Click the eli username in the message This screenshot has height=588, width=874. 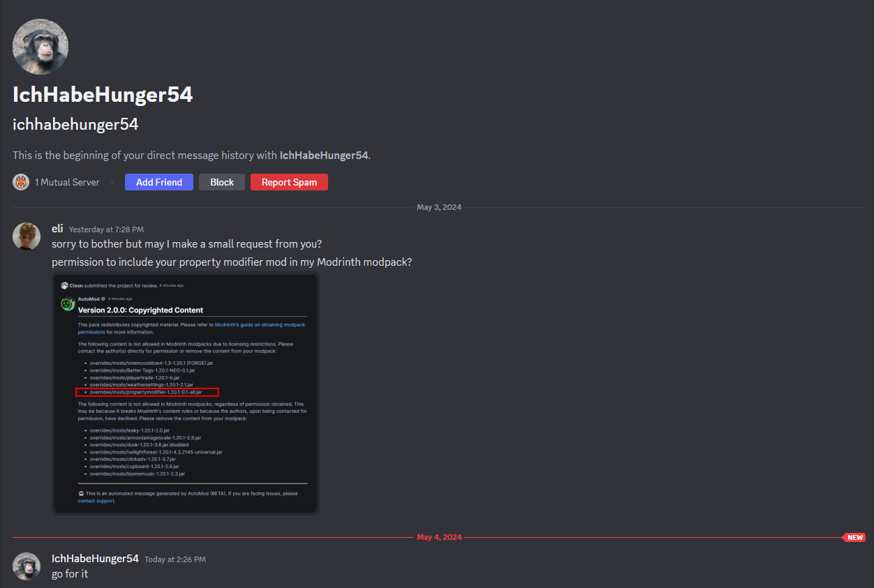pyautogui.click(x=57, y=228)
